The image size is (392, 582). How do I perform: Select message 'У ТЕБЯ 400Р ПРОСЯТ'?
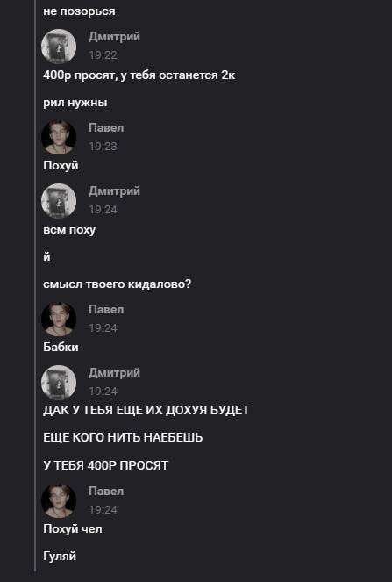(106, 465)
